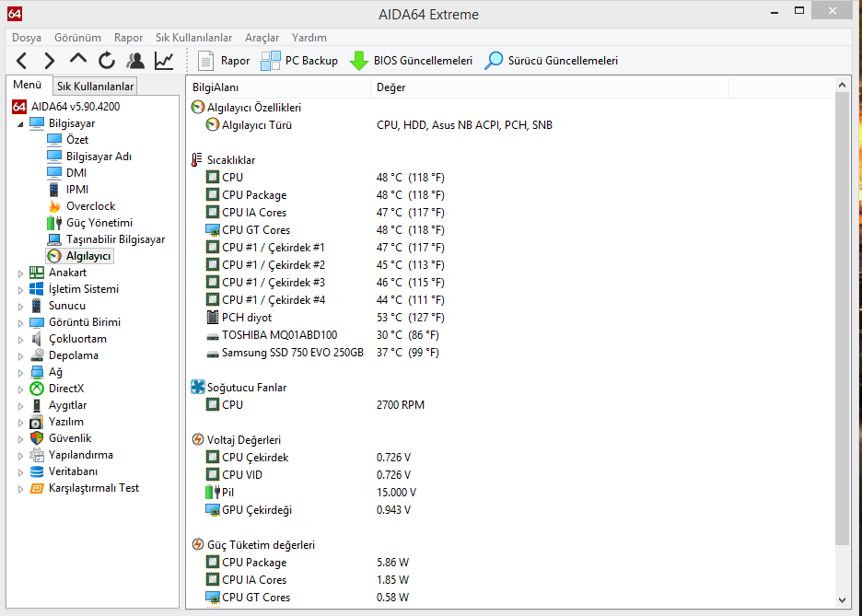Viewport: 862px width, 616px height.
Task: Select Güç Yönetimi in the tree
Action: pos(99,223)
